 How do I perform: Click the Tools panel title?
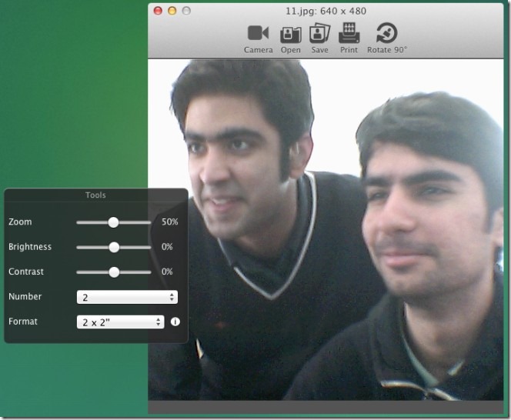[x=95, y=195]
